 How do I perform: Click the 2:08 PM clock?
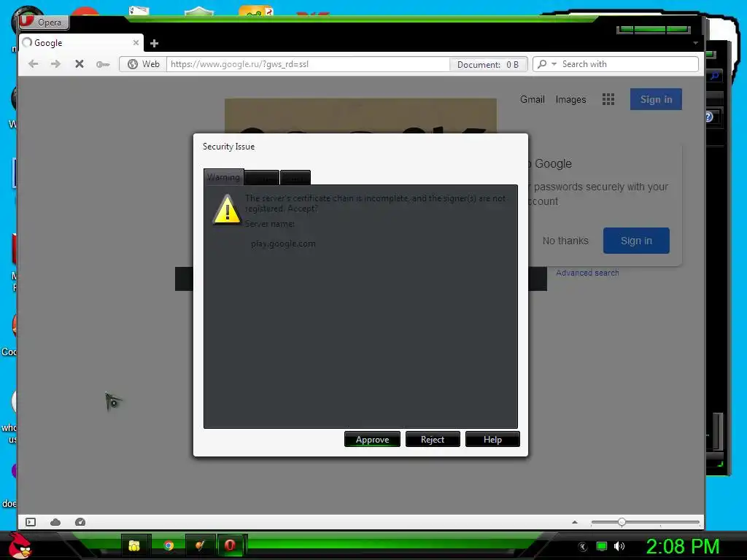click(682, 546)
